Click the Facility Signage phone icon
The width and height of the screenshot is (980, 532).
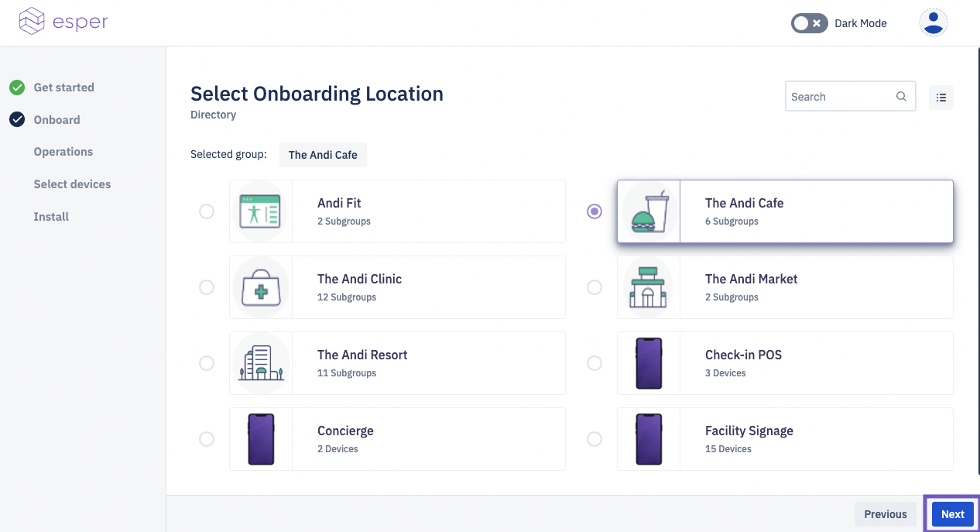click(648, 439)
